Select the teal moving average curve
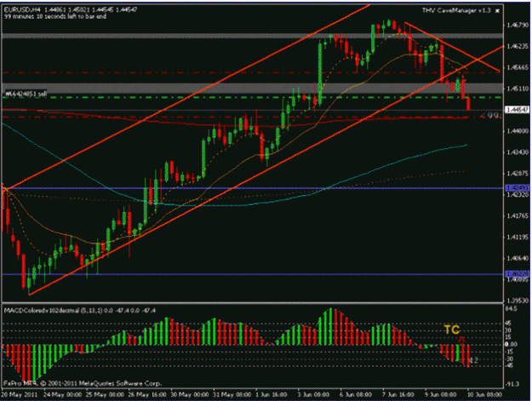 coord(234,204)
